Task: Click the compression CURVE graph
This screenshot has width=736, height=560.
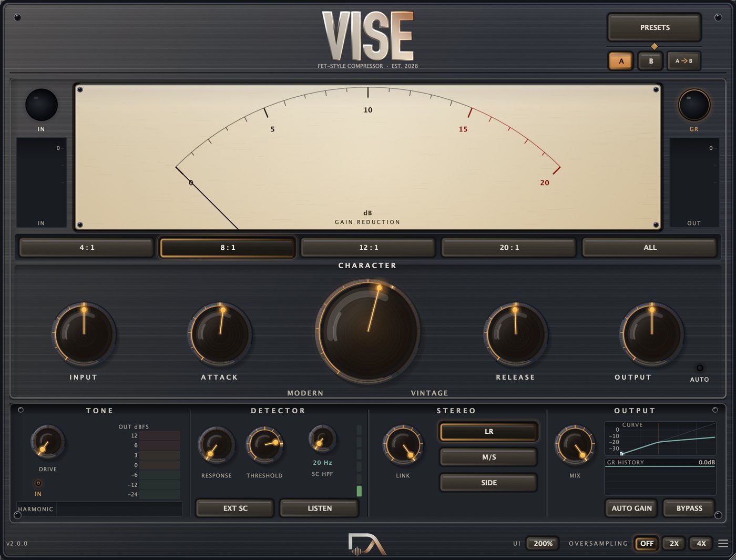Action: (660, 439)
